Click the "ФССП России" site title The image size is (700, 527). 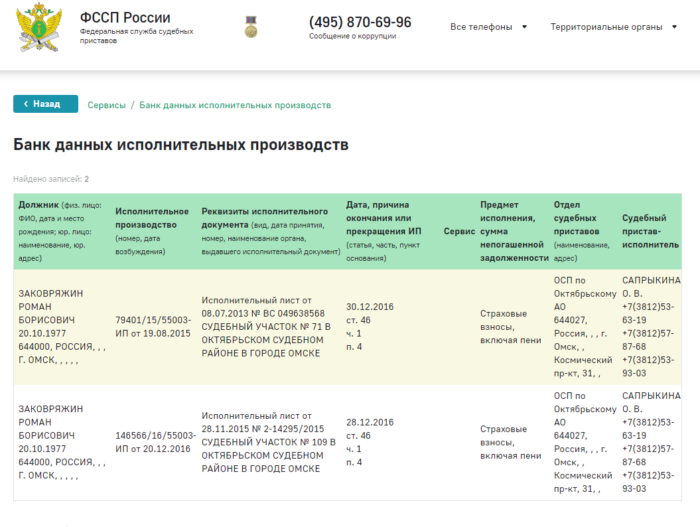tap(125, 18)
